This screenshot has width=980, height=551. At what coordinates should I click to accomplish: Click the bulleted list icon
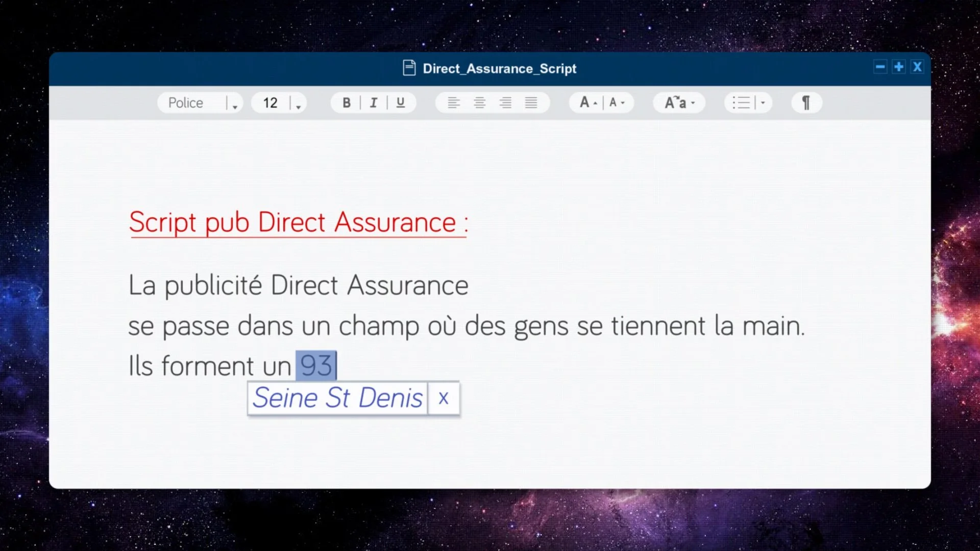click(741, 103)
